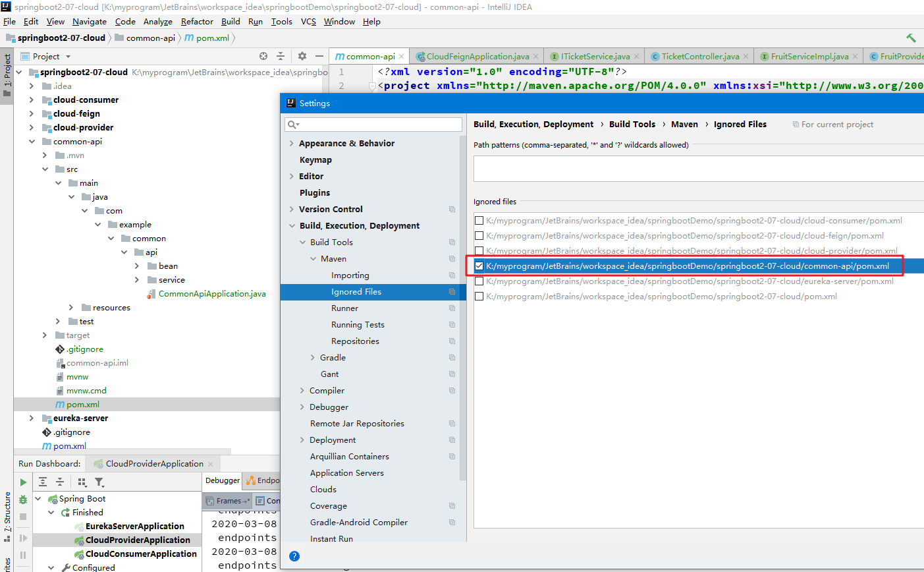This screenshot has height=572, width=924.
Task: Open the Run Dashboard filter funnel menu
Action: point(99,482)
